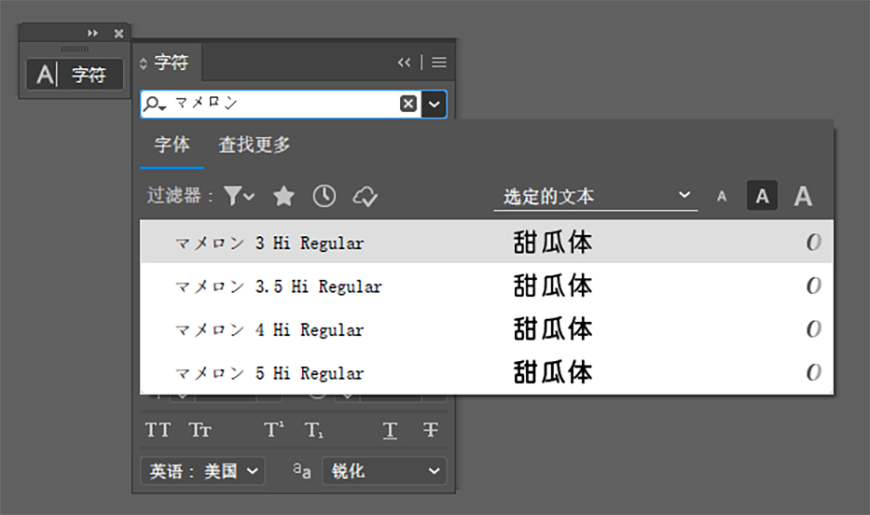Open the character panel flyout menu
Viewport: 870px width, 515px height.
[x=439, y=62]
